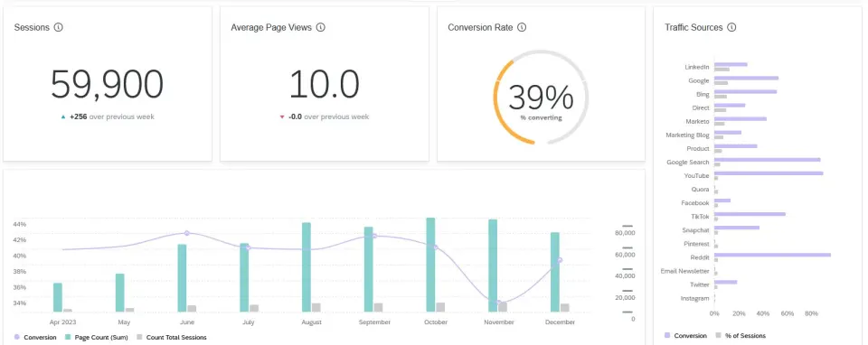The image size is (868, 345).
Task: Click the Pinterest traffic source label
Action: pyautogui.click(x=696, y=244)
